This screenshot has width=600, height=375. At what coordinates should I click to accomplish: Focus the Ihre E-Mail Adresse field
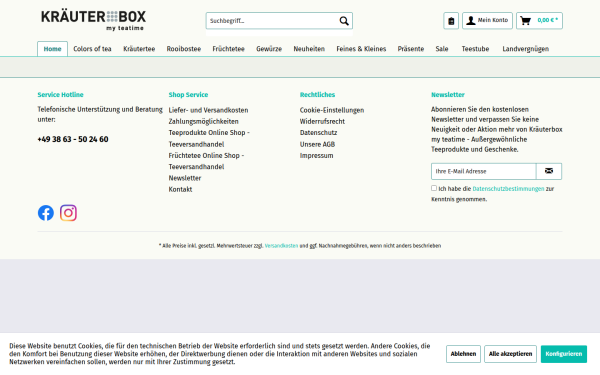484,171
